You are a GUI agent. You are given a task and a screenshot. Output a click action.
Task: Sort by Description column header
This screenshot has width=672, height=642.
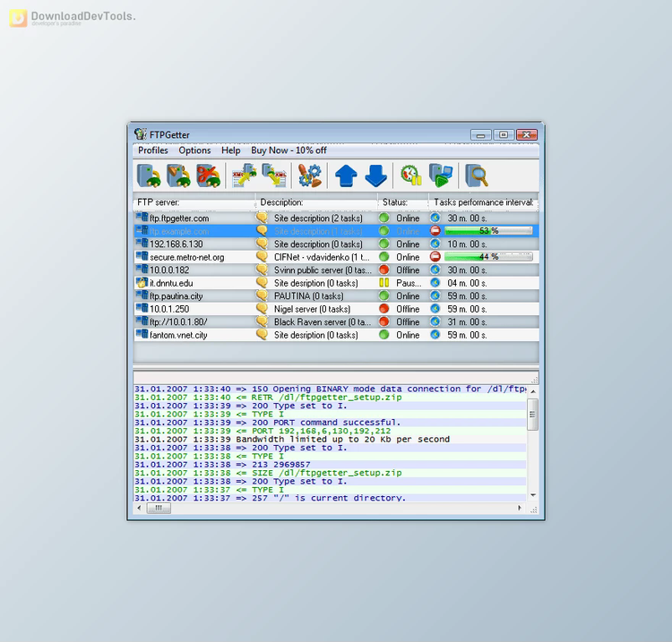tap(316, 202)
